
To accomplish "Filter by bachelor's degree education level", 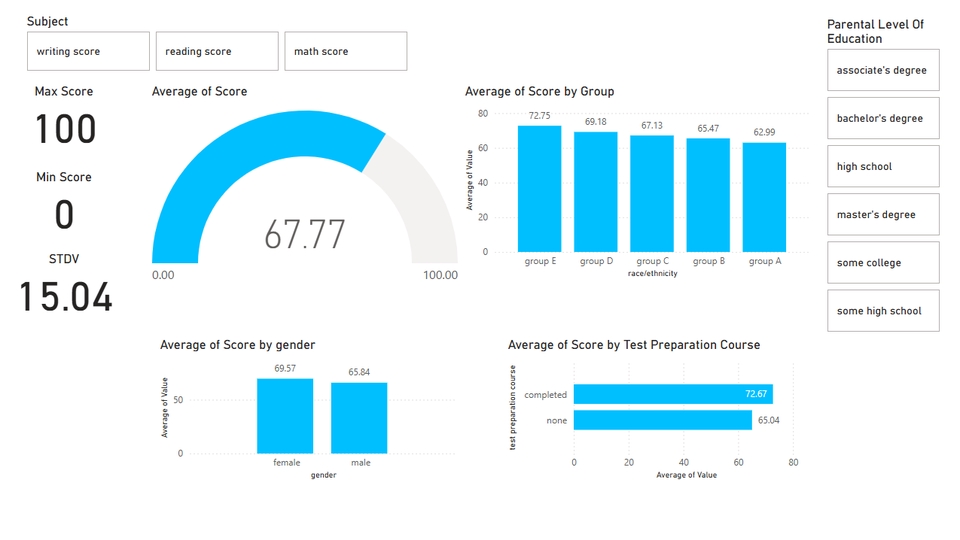I will click(883, 118).
